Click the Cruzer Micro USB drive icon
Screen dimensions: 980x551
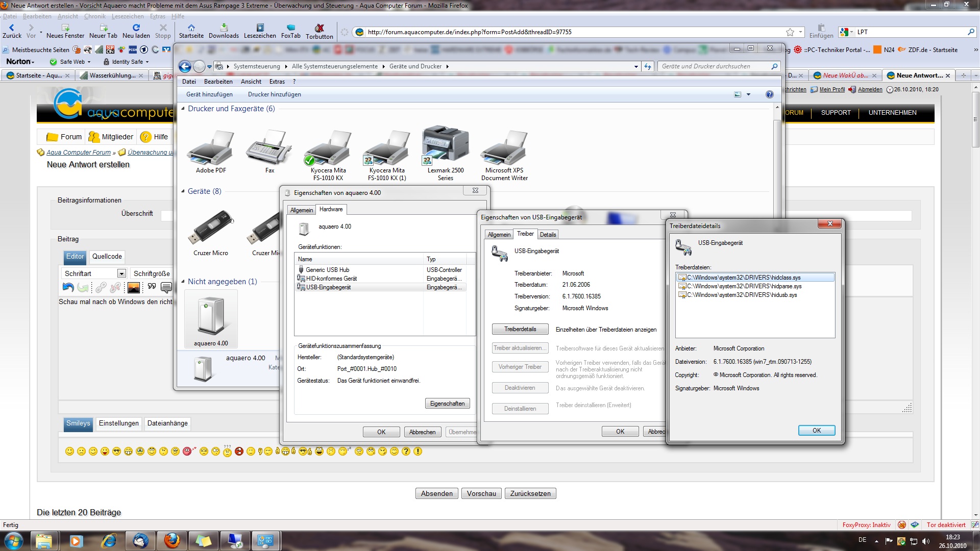click(x=210, y=228)
